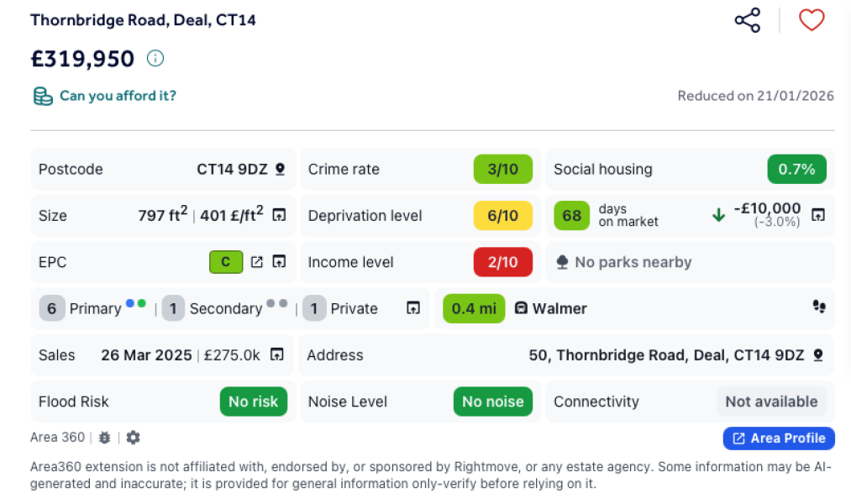Viewport: 851px width, 504px height.
Task: Expand size details with the price-per-foot chart icon
Action: [277, 215]
